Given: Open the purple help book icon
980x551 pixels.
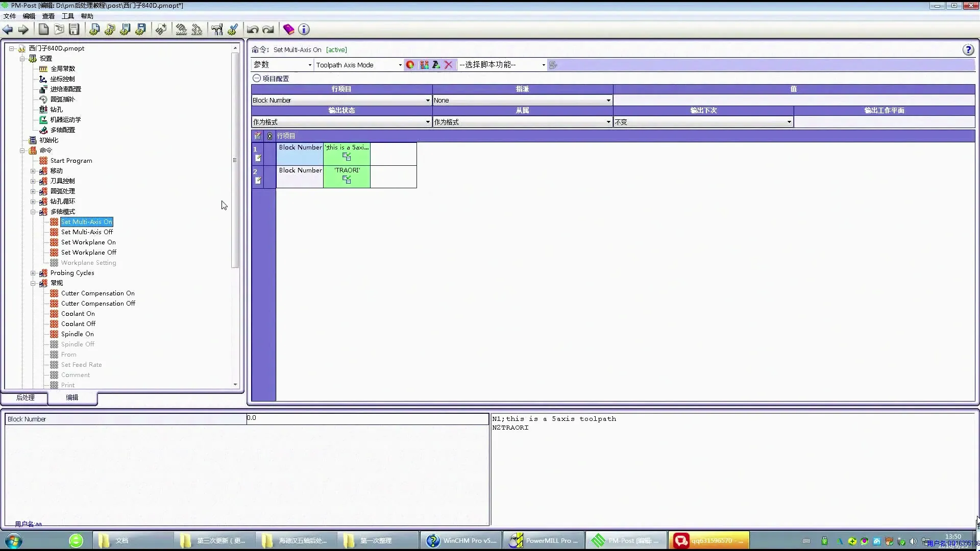Looking at the screenshot, I should pyautogui.click(x=288, y=30).
